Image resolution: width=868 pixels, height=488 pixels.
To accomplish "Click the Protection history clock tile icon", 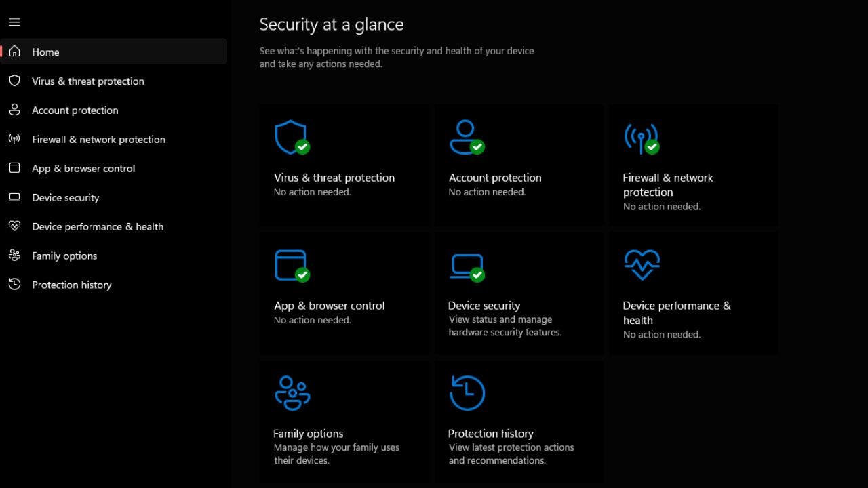I will coord(467,393).
